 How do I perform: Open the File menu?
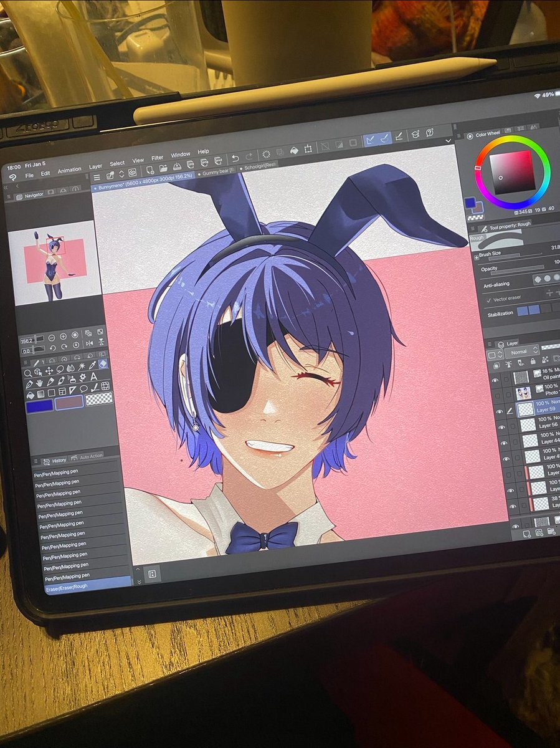point(29,175)
